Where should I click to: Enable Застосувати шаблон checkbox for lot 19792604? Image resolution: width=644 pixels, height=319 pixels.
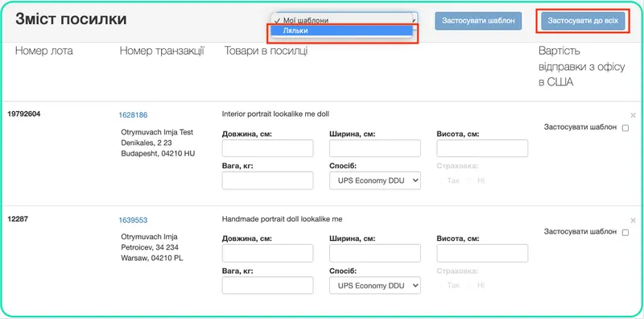tap(625, 128)
